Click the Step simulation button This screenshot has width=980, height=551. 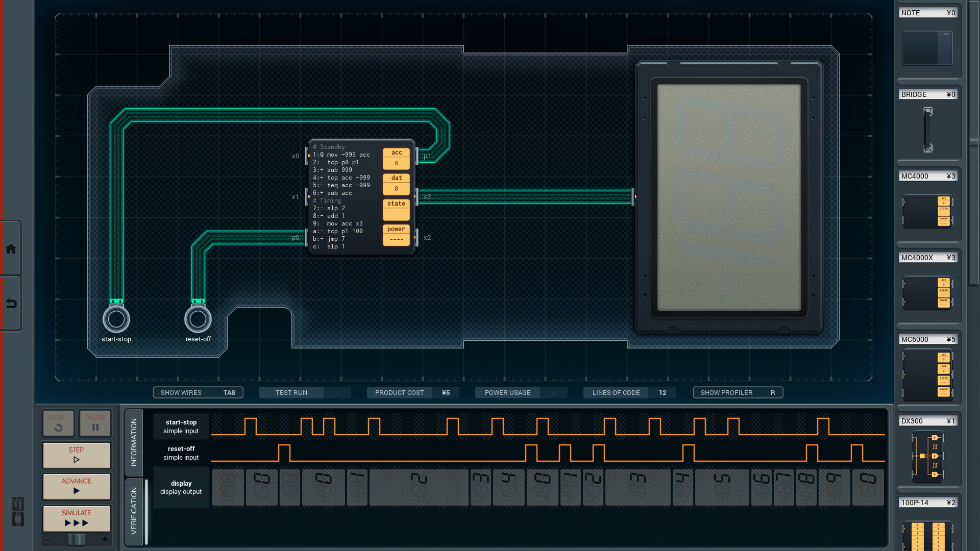[77, 455]
